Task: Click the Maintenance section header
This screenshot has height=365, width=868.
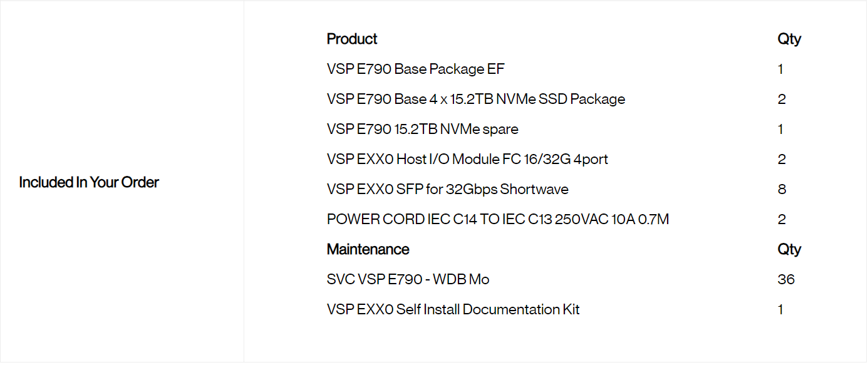Action: coord(368,249)
